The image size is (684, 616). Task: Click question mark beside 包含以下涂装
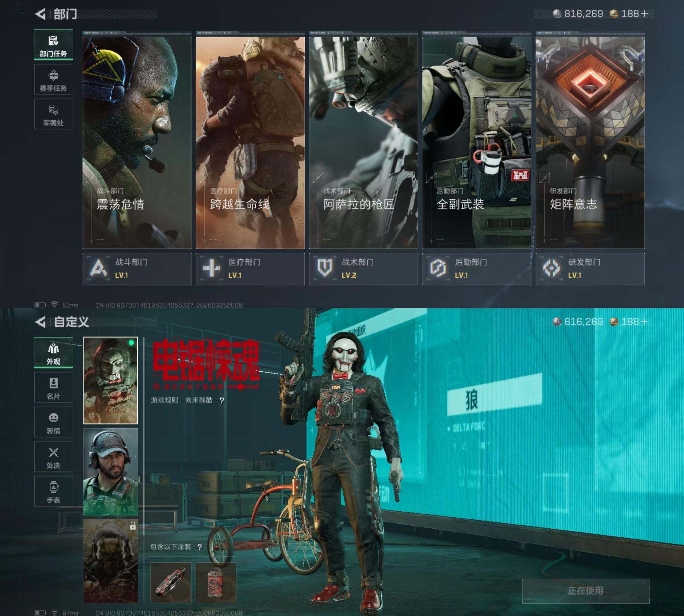[x=200, y=547]
